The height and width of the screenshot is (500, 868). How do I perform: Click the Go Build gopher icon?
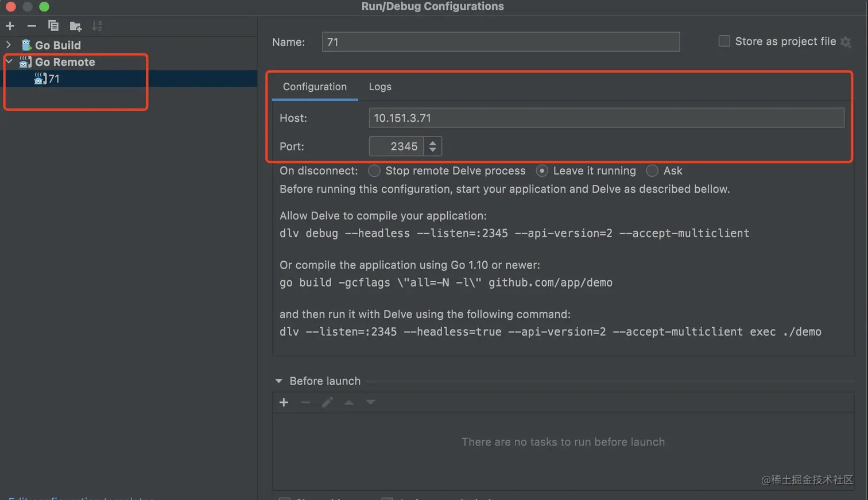(26, 45)
